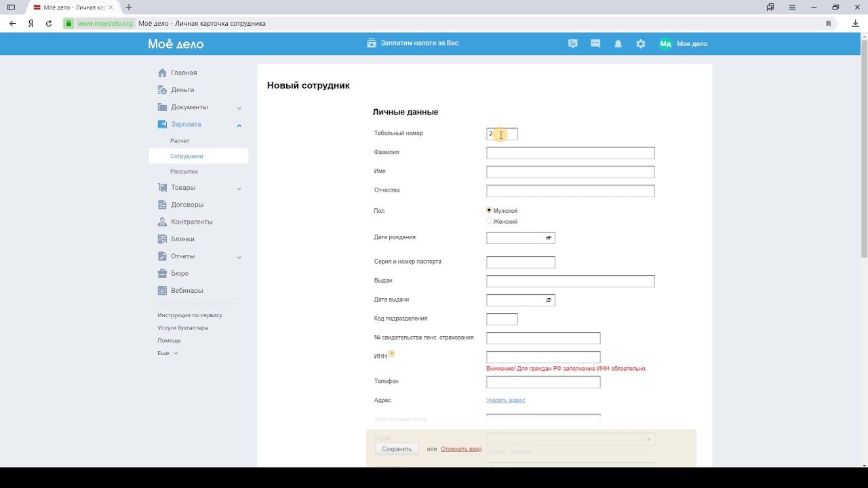Click the Бланки icon in sidebar

tap(162, 239)
